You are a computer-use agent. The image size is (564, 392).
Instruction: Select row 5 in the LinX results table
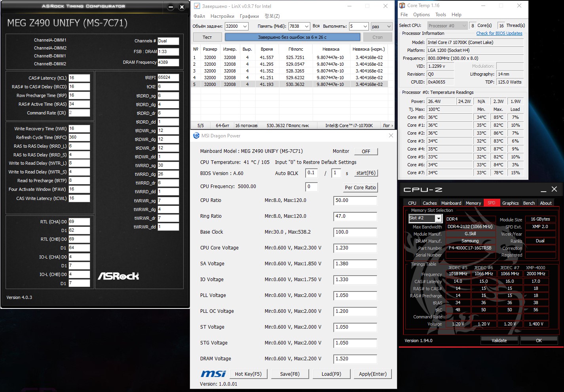(290, 84)
